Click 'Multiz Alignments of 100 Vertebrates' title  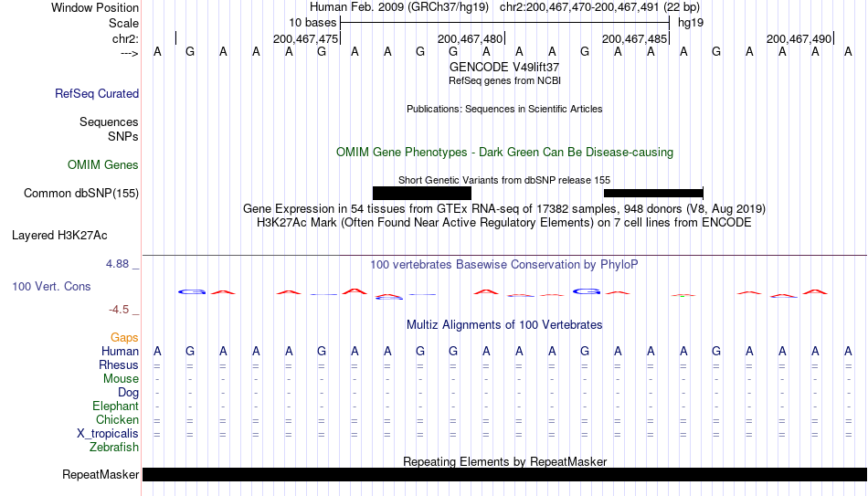point(504,325)
